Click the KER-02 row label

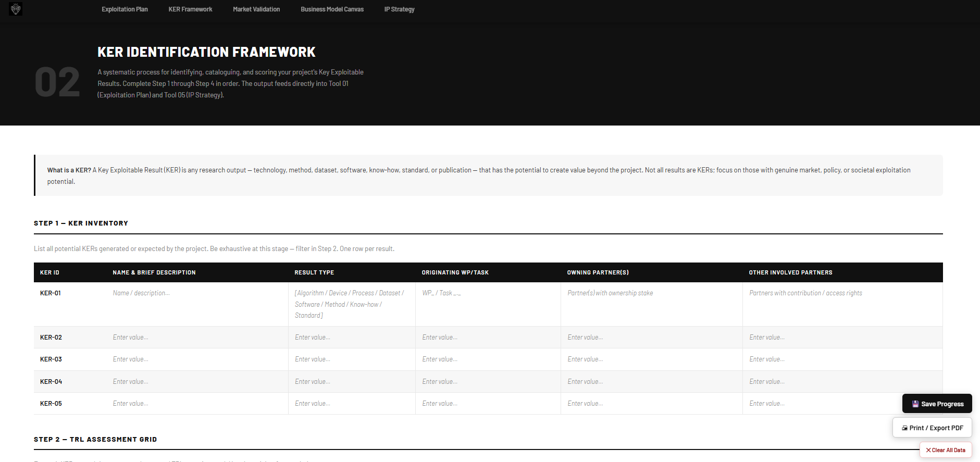click(51, 338)
